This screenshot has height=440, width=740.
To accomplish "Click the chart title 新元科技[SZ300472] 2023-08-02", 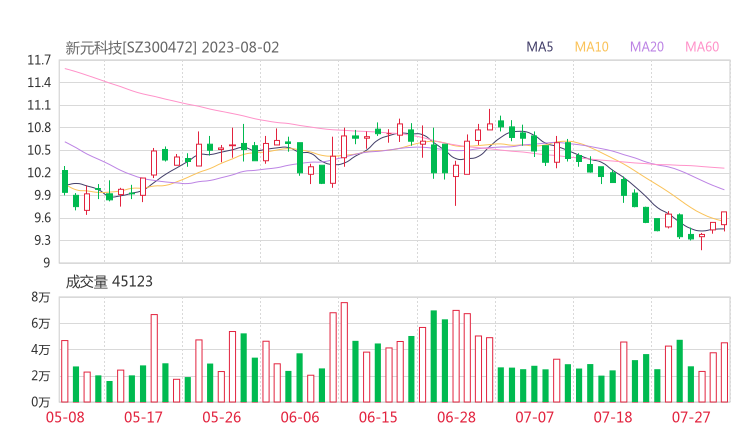I will 172,48.
